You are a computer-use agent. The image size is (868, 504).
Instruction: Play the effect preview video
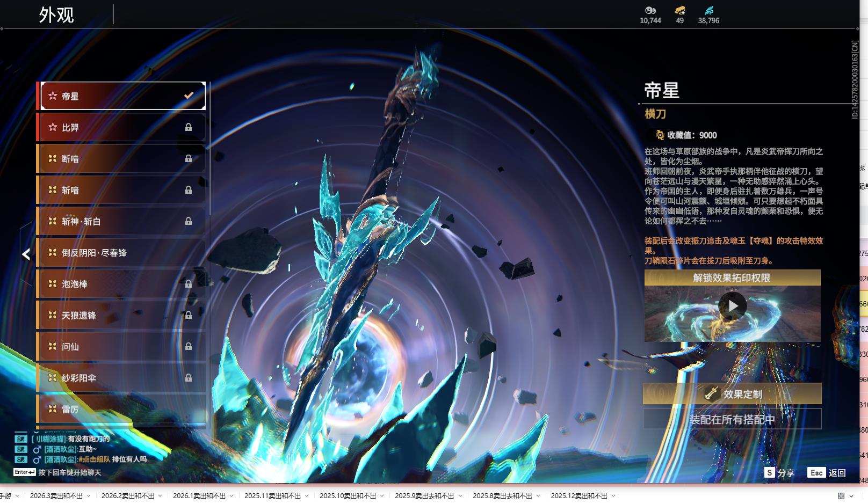(x=733, y=306)
